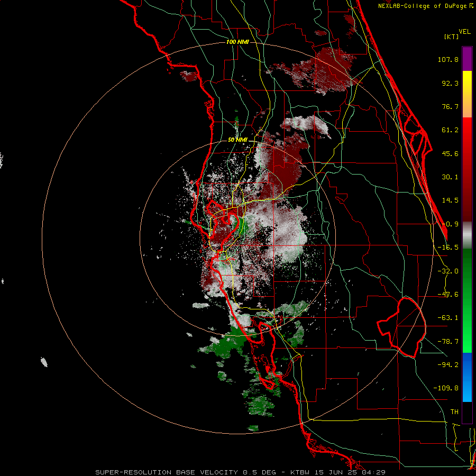Screen dimensions: 476x476
Task: Select the 14.5 scale value
Action: coord(450,200)
